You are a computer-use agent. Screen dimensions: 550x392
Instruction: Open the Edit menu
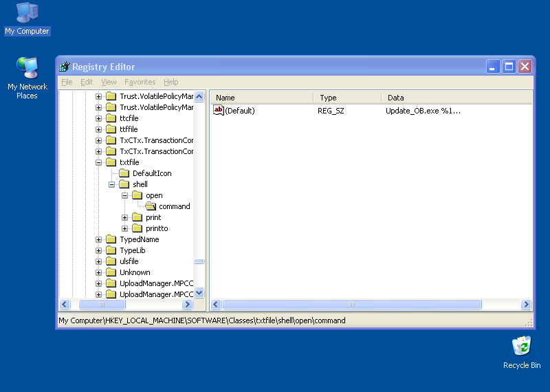pyautogui.click(x=87, y=82)
